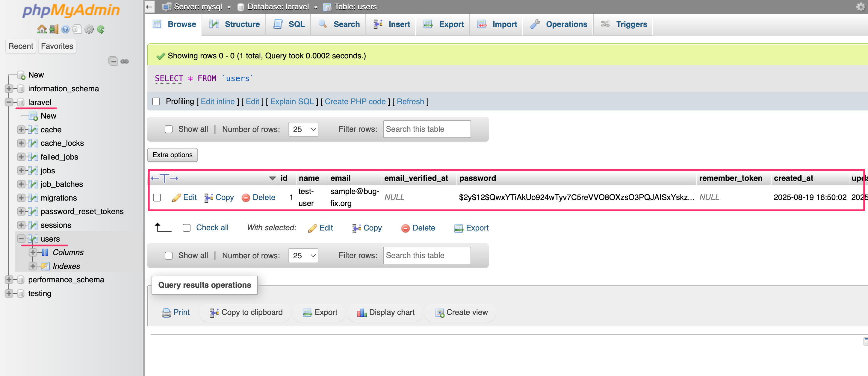Open the Import tab
Screen dimensions: 868x376
(x=497, y=24)
